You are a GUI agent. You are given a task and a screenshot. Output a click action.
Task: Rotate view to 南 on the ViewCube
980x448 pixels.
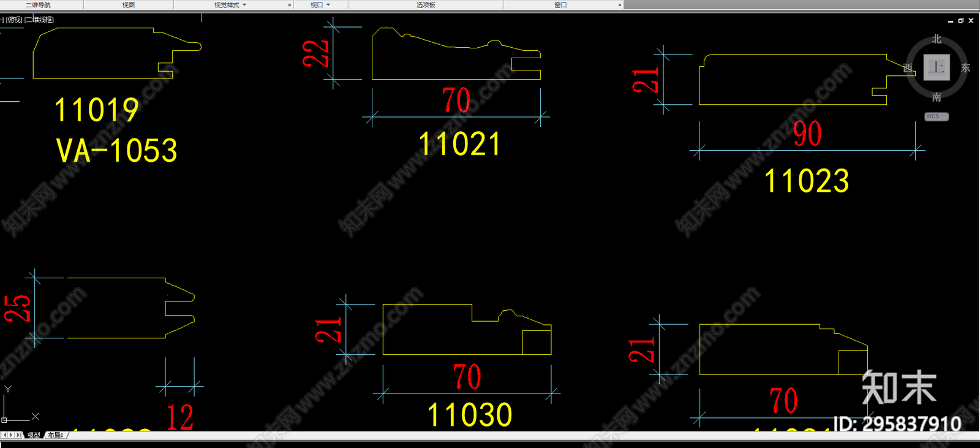[x=937, y=97]
